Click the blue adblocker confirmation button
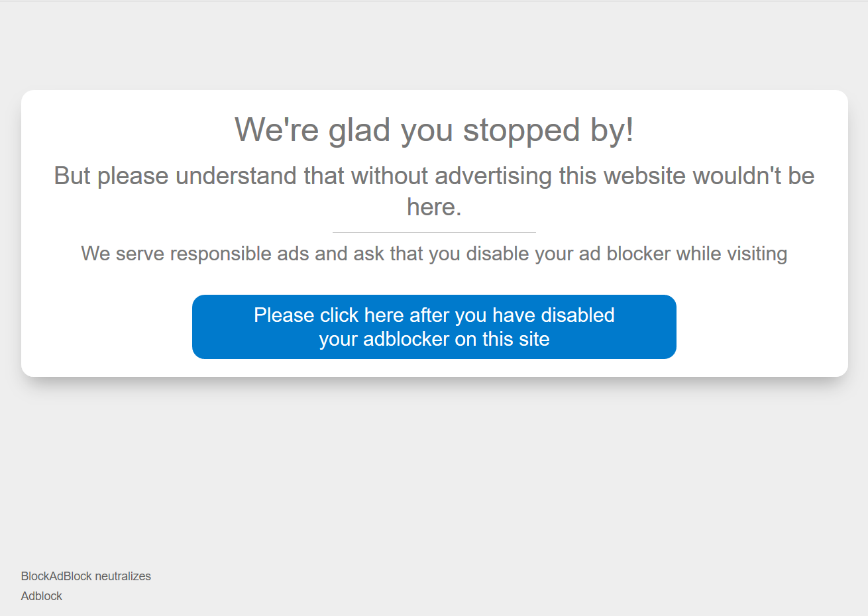Image resolution: width=868 pixels, height=616 pixels. pyautogui.click(x=434, y=327)
